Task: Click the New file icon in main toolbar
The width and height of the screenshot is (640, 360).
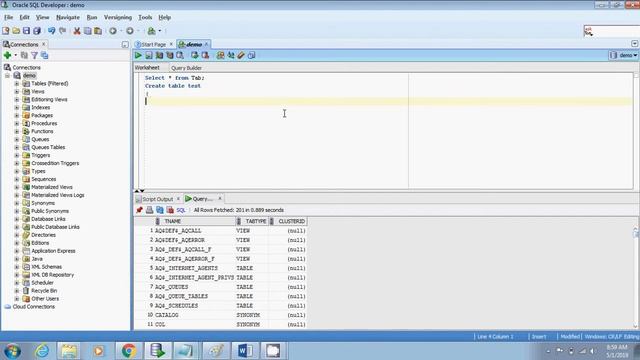Action: [6, 31]
